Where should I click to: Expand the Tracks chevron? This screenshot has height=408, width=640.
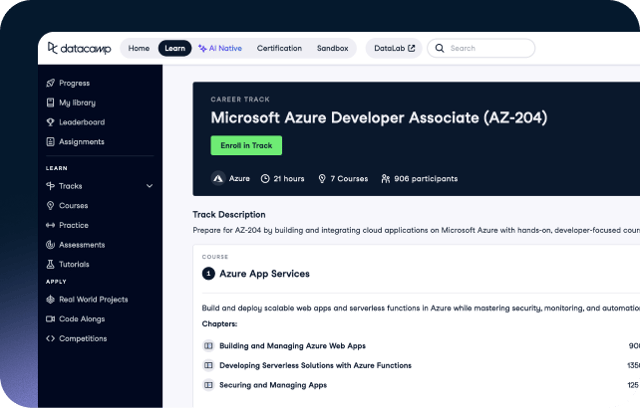point(149,186)
